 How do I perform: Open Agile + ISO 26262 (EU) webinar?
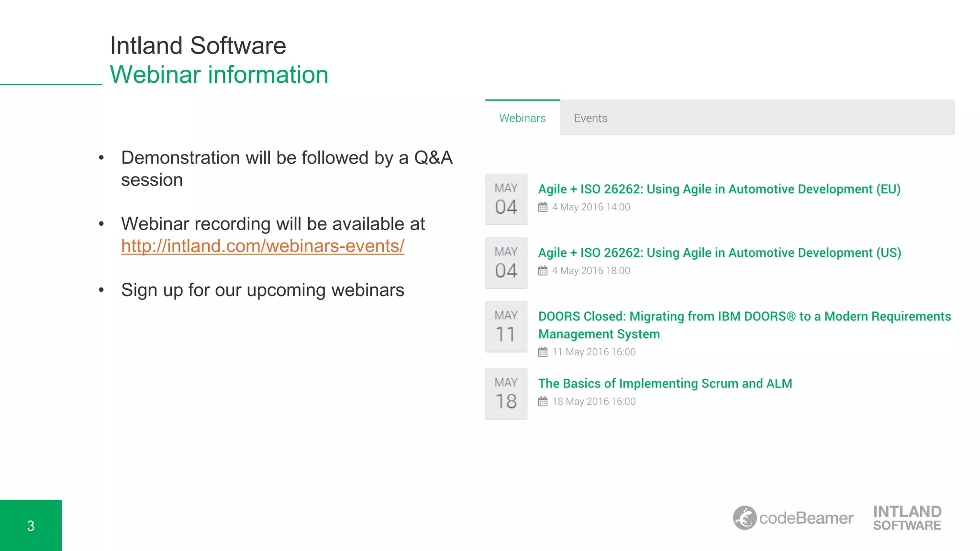(719, 189)
